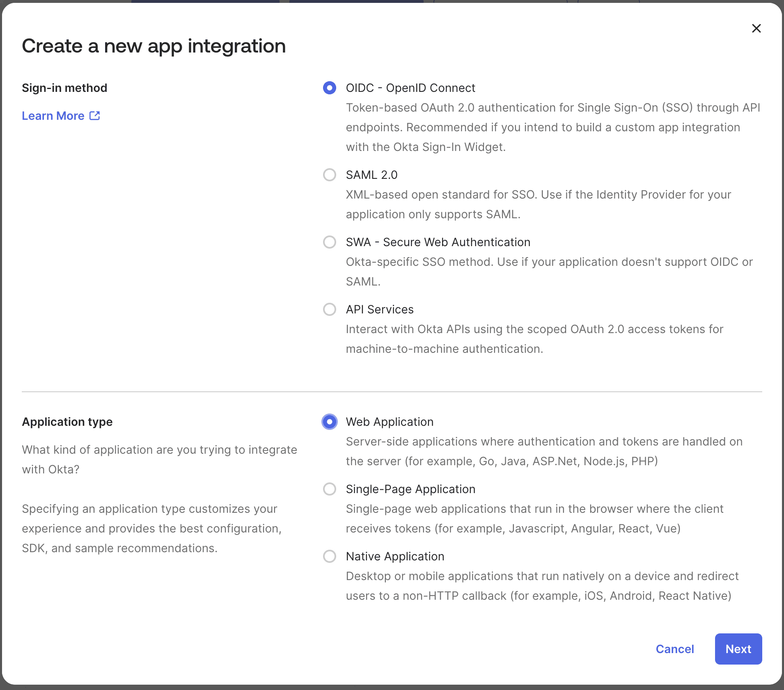Click the Sign-in method heading
This screenshot has width=784, height=690.
point(64,87)
